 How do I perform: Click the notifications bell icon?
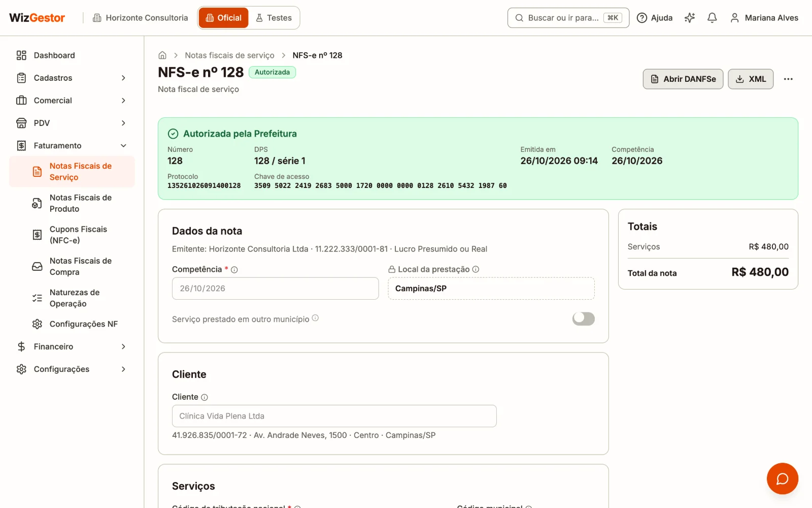712,18
